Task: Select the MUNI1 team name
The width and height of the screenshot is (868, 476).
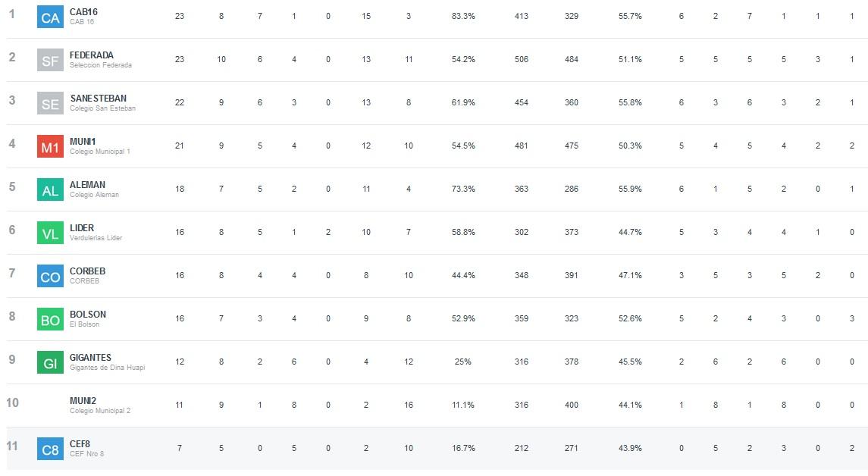Action: pos(82,142)
